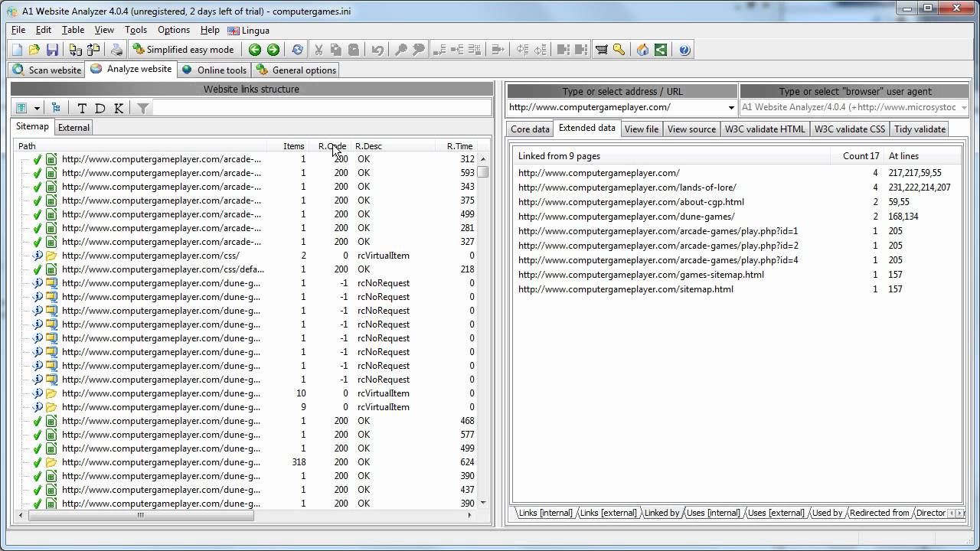The width and height of the screenshot is (980, 551).
Task: Select the External tab
Action: (x=73, y=128)
